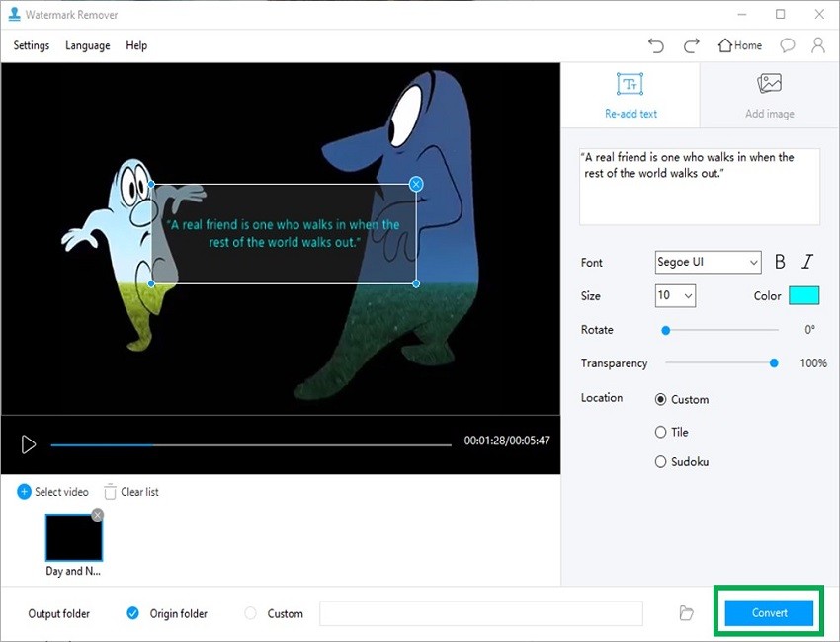Remove the text watermark box with X
This screenshot has height=642, width=840.
pos(416,184)
